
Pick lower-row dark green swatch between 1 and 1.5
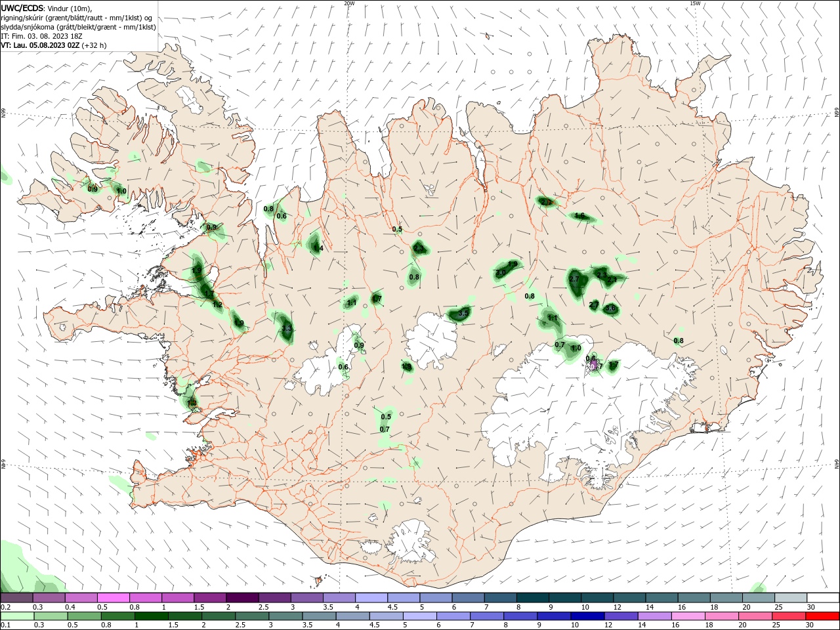(x=151, y=616)
